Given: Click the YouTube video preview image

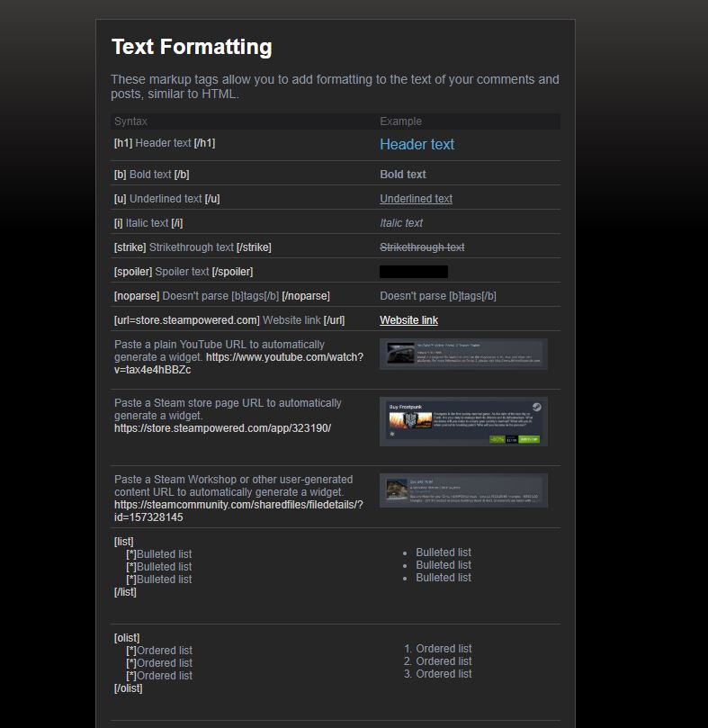Looking at the screenshot, I should point(400,354).
